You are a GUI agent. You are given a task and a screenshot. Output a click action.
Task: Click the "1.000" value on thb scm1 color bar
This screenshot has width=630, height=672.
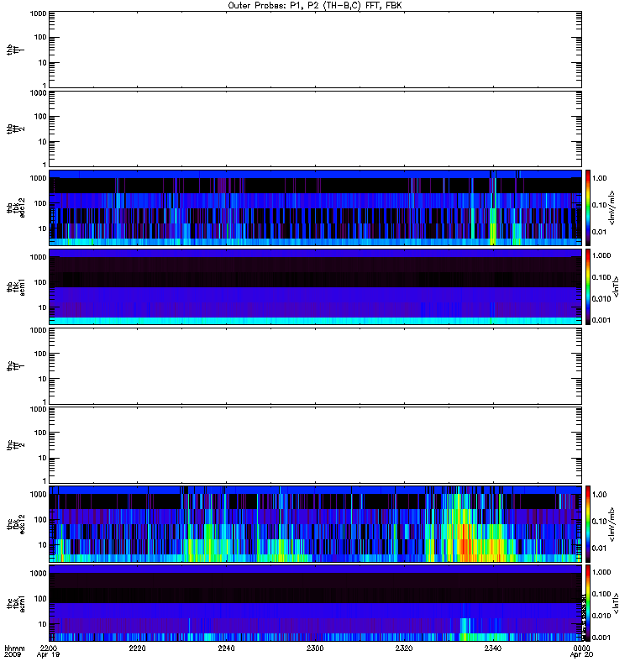tap(601, 255)
